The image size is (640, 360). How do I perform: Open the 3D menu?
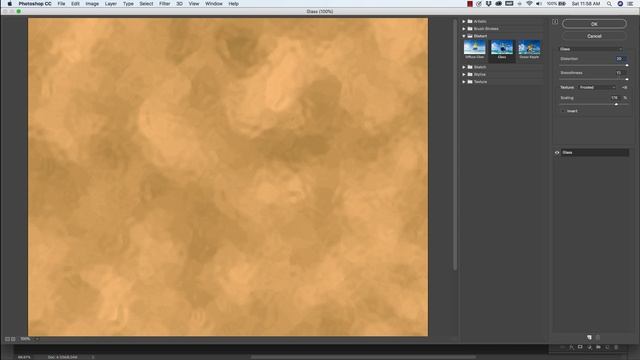[179, 4]
